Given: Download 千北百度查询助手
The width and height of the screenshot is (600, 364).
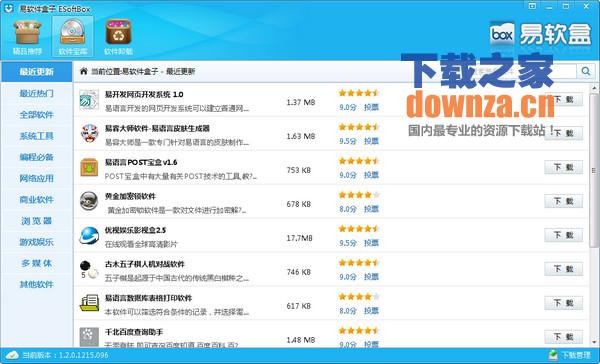Looking at the screenshot, I should pos(564,337).
